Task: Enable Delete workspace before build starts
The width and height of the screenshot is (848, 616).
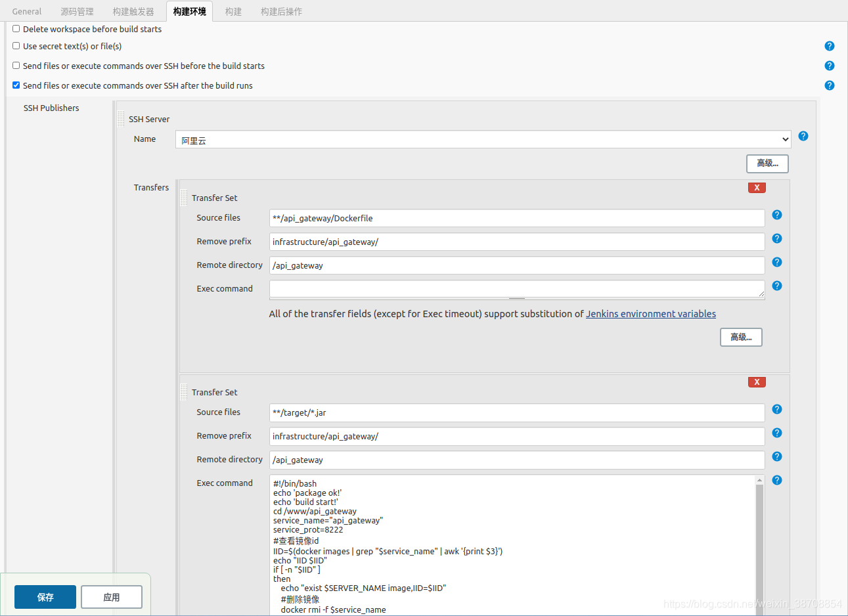Action: (16, 29)
